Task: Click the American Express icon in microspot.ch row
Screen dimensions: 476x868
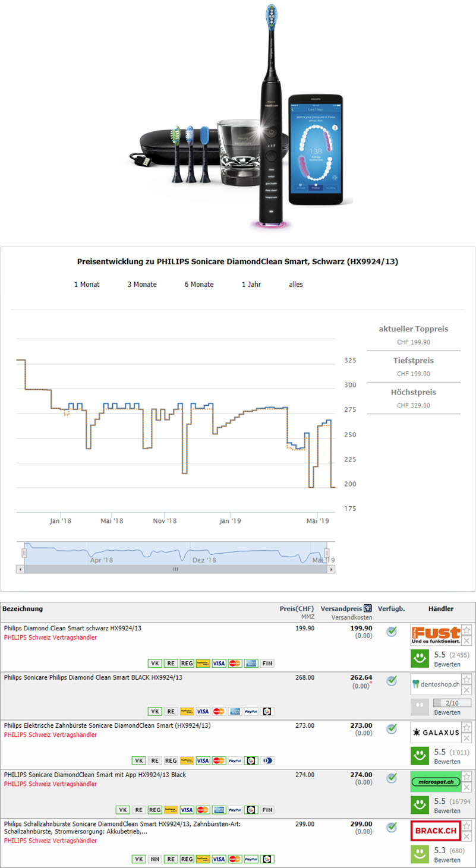Action: tap(219, 810)
